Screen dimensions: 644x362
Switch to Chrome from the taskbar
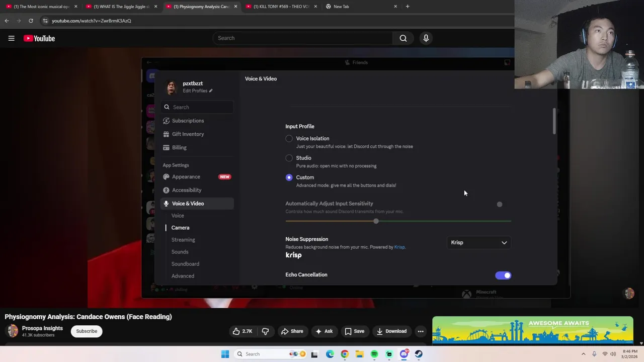[345, 354]
